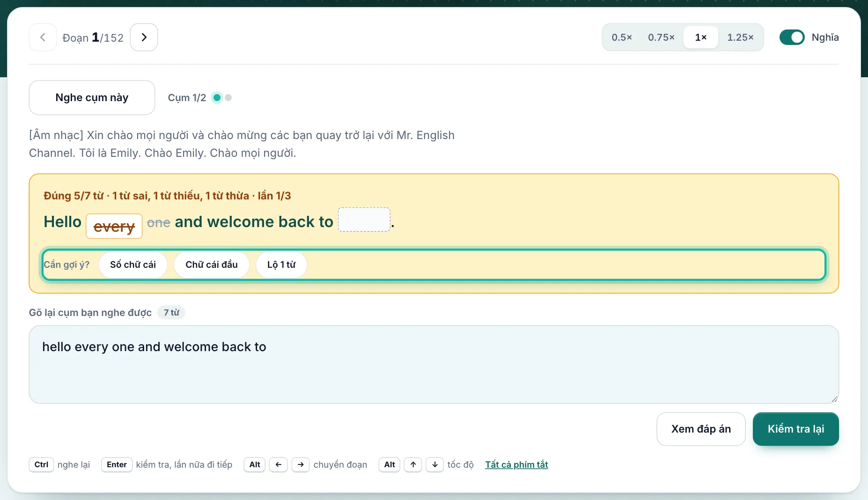
Task: Click the struck-through extra word 'one'
Action: tap(159, 223)
